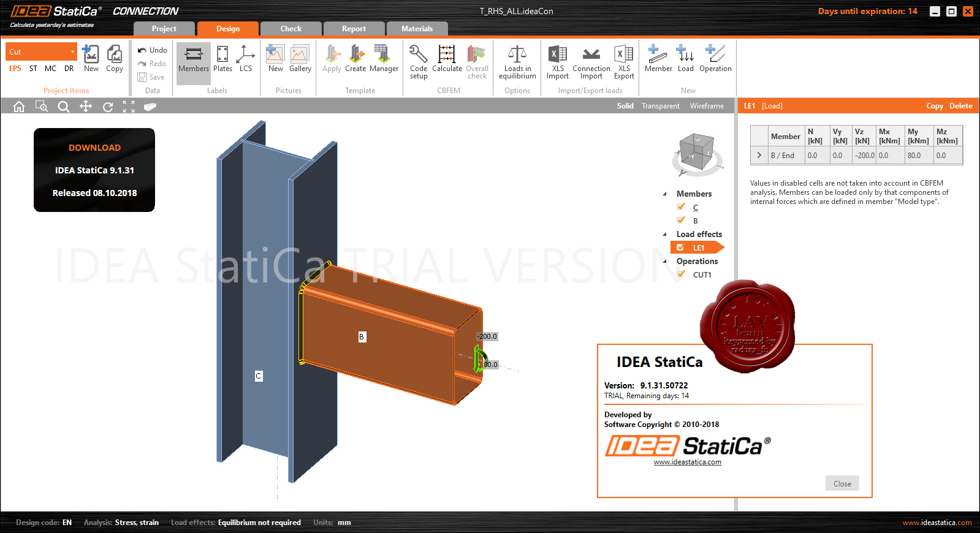
Task: Open the Materials tab
Action: pyautogui.click(x=417, y=29)
